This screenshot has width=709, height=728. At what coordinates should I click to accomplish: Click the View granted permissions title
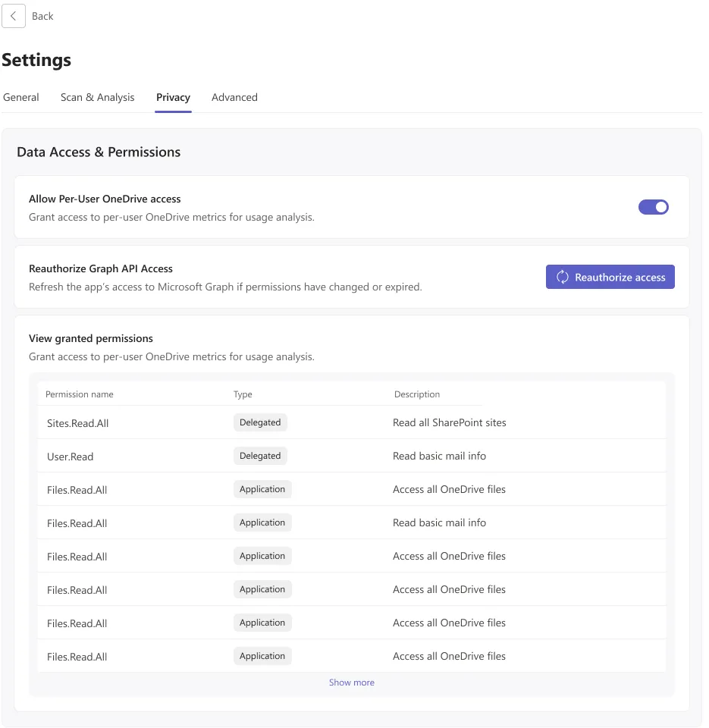point(91,338)
